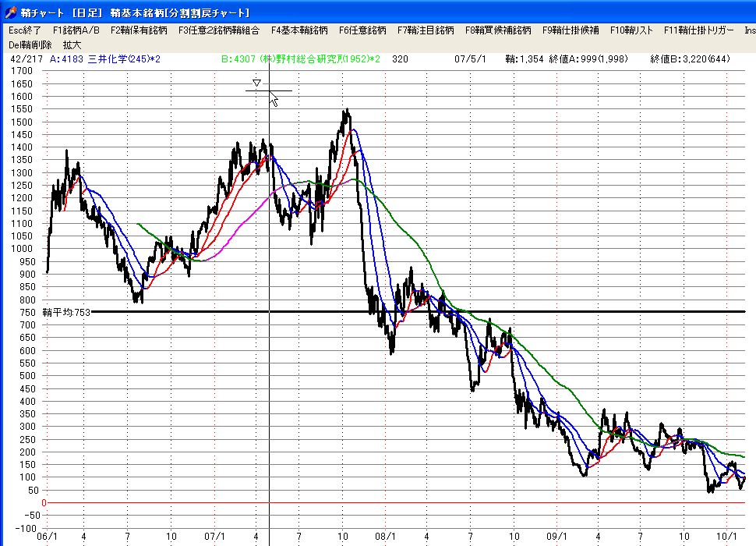Click the red zero baseline label
Viewport: 756px width, 546px height.
[x=44, y=502]
